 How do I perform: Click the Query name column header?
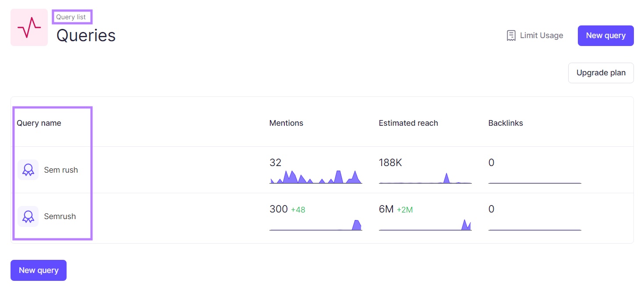pyautogui.click(x=39, y=123)
